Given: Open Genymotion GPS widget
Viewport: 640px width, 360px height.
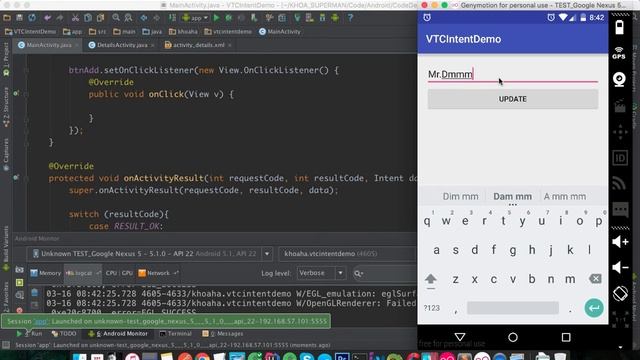Looking at the screenshot, I should point(619,53).
